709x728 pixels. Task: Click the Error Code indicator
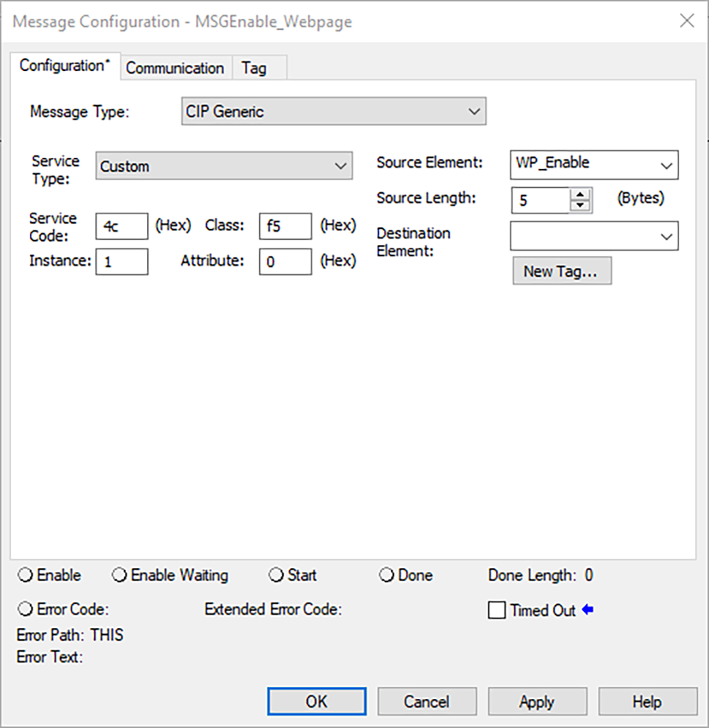26,610
